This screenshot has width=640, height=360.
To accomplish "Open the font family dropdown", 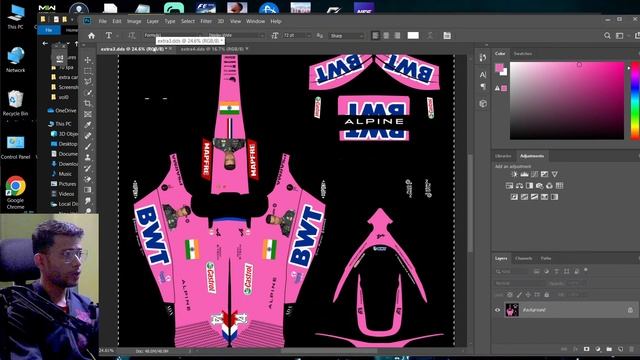I will tap(173, 36).
